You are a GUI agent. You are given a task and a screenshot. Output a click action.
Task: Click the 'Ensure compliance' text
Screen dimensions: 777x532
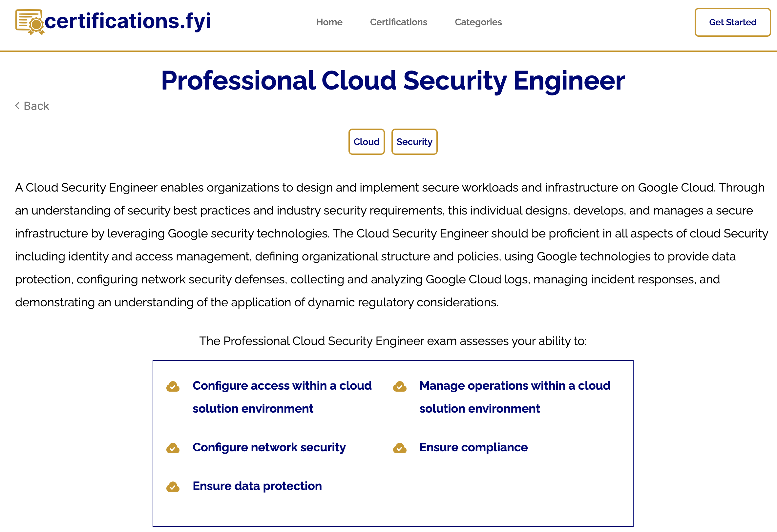[473, 447]
